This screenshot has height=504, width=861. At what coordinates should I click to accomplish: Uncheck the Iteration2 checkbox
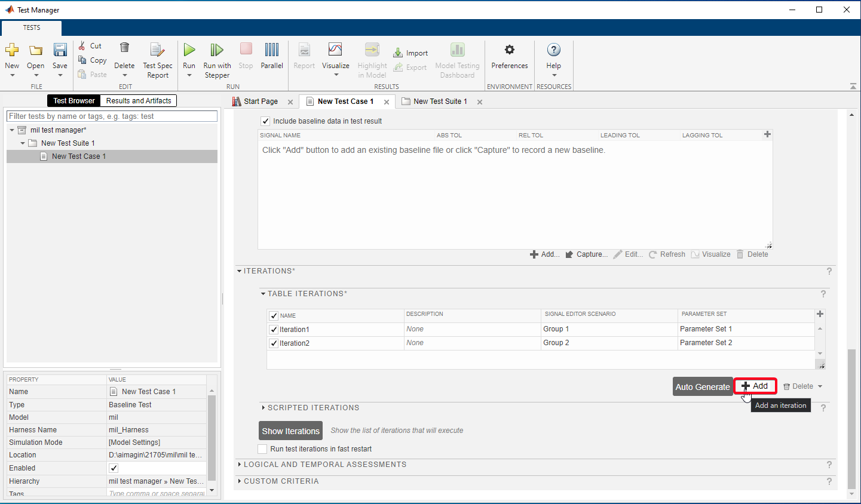coord(274,343)
